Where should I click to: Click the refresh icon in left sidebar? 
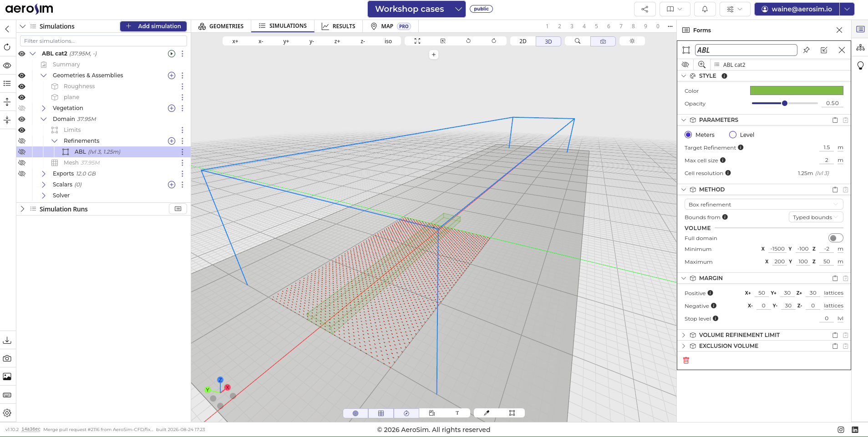click(7, 47)
